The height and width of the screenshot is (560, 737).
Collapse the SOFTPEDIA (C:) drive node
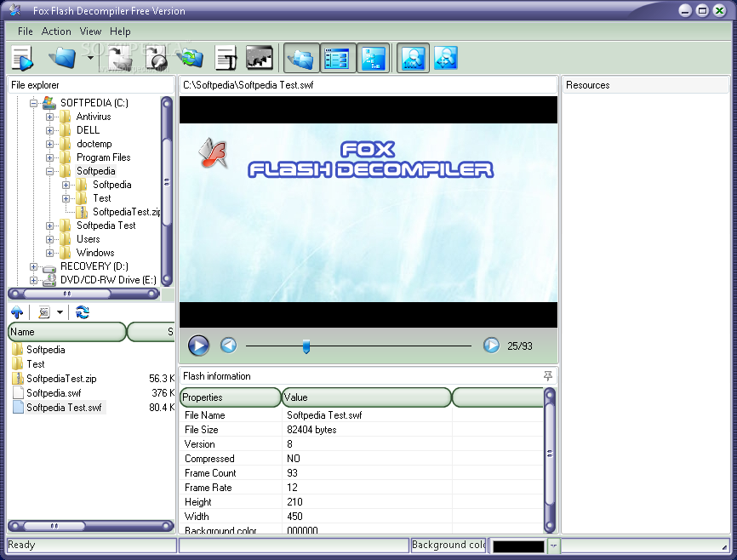33,103
